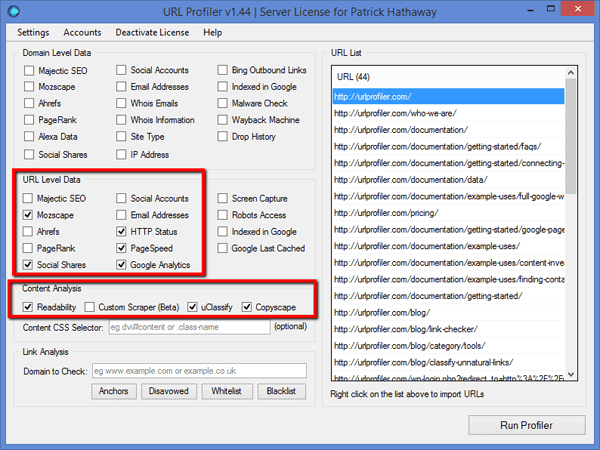Tick the Whois Information checkbox
Image resolution: width=600 pixels, height=450 pixels.
point(121,120)
